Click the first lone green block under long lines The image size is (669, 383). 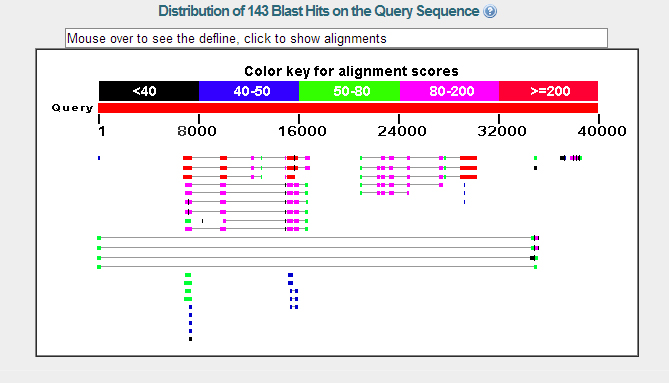[x=188, y=275]
